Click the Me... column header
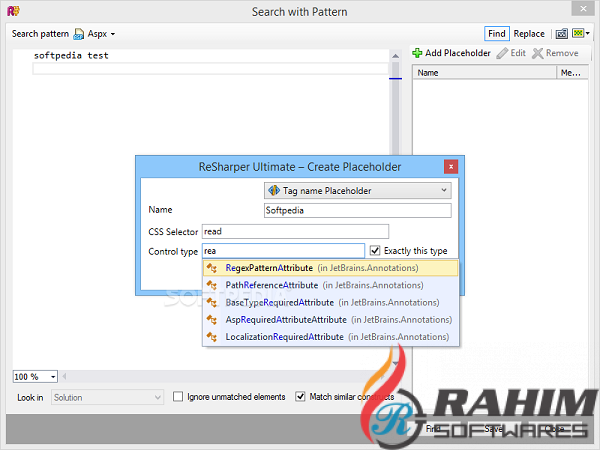This screenshot has width=600, height=450. (572, 73)
